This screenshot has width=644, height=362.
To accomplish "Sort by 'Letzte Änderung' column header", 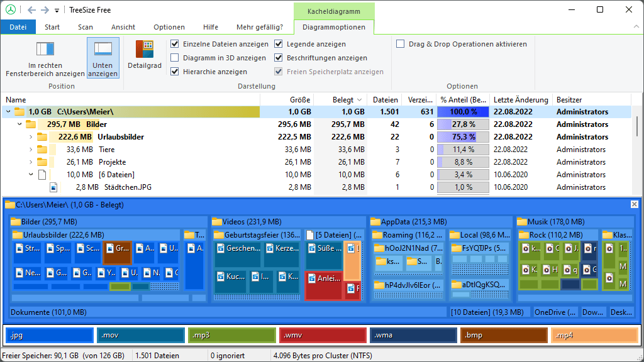I will [521, 100].
